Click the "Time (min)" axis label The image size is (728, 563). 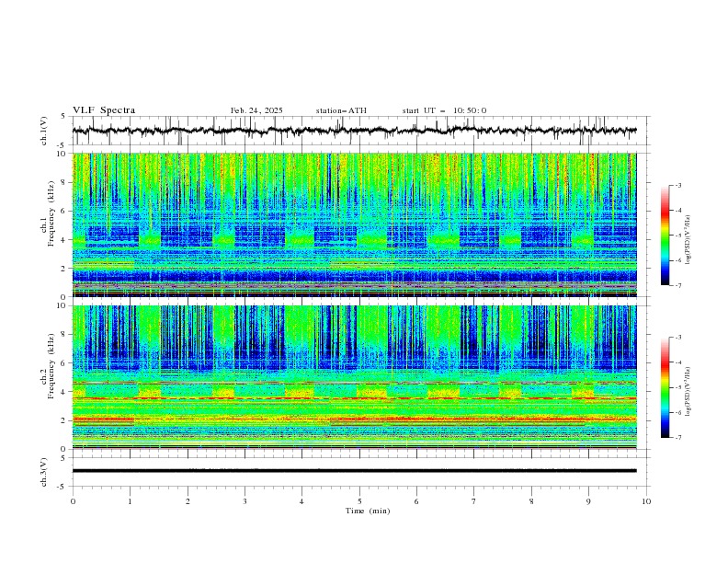[x=368, y=511]
